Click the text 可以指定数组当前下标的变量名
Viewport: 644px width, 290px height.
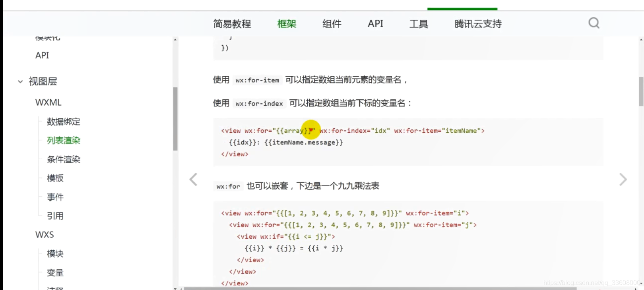(x=347, y=103)
